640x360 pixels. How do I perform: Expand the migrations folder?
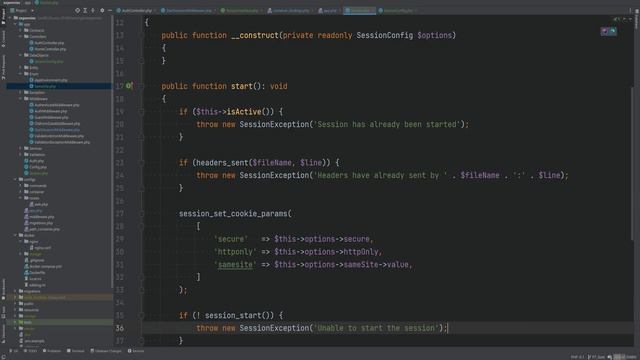16,291
